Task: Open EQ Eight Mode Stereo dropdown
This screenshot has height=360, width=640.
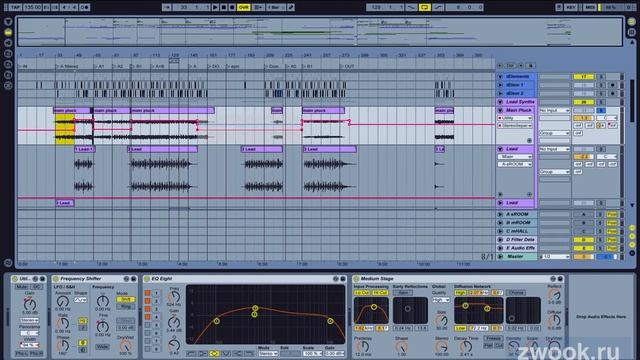Action: click(x=268, y=353)
